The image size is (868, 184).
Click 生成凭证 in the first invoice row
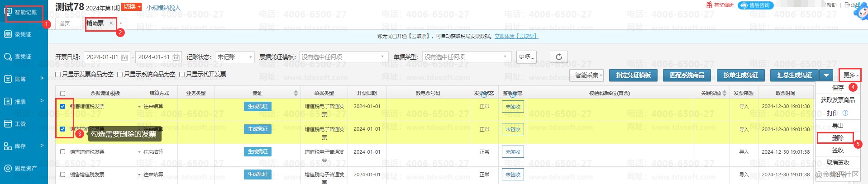[x=258, y=106]
